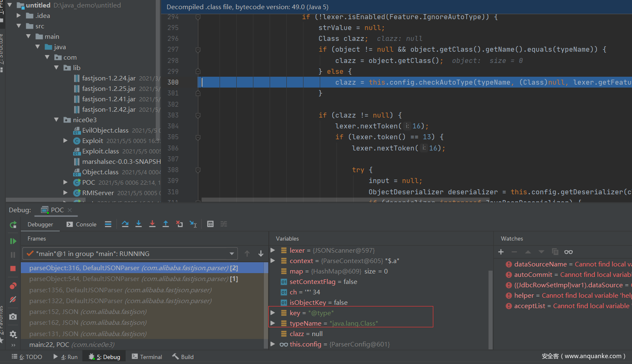Click the red Force Step Into icon
This screenshot has width=632, height=364.
(x=152, y=224)
